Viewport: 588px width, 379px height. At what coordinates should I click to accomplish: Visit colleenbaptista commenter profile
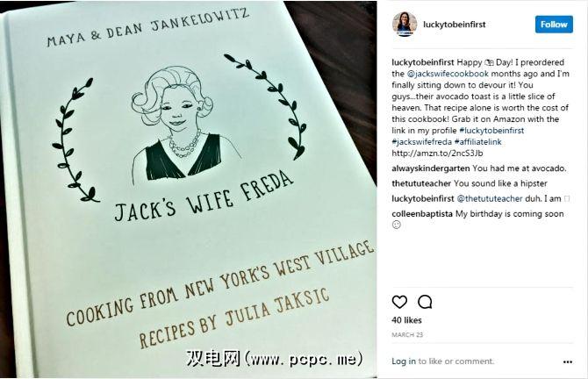point(422,214)
